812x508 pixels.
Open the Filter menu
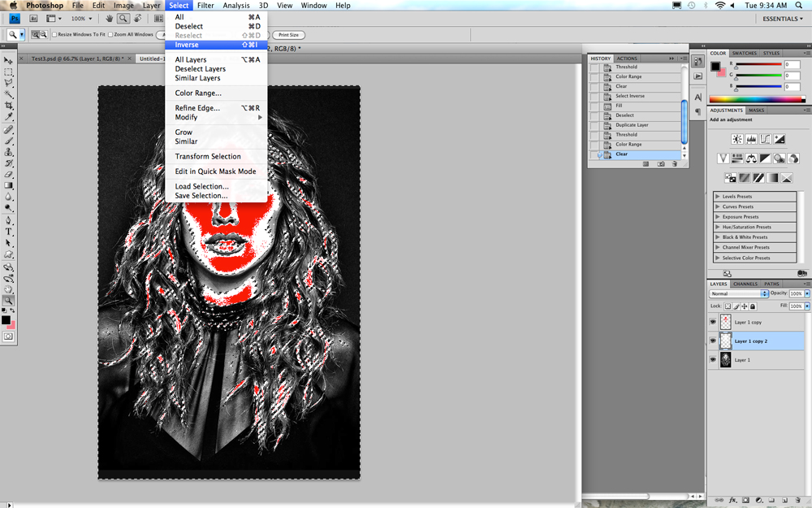(x=205, y=5)
